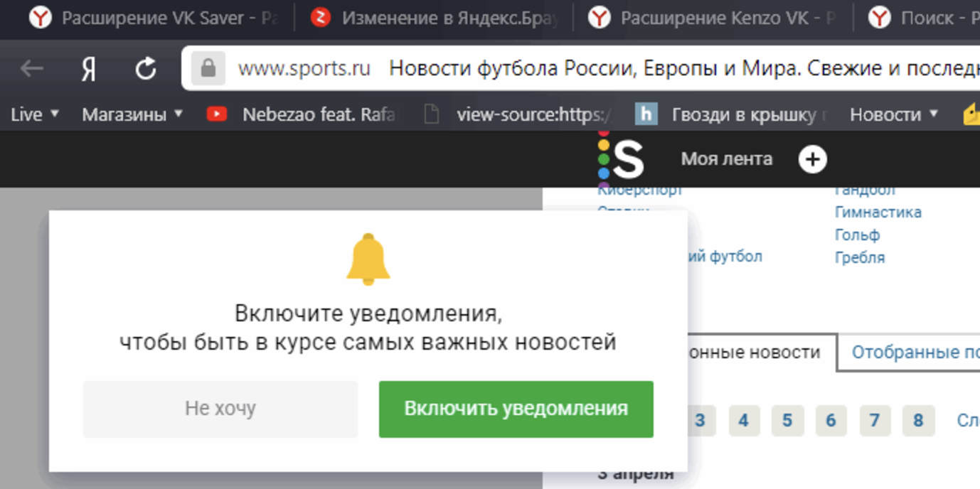Switch to Расширение Kenzo VK tab
Image resolution: width=980 pixels, height=489 pixels.
click(713, 18)
